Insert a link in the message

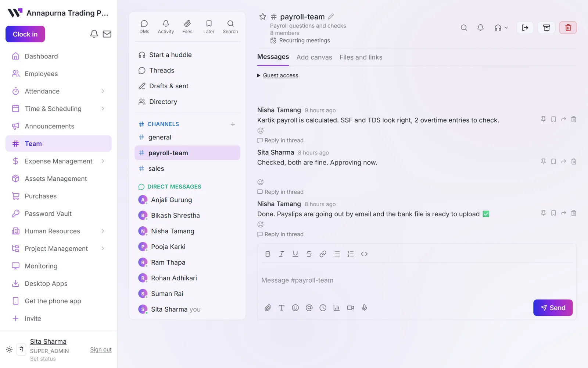323,254
